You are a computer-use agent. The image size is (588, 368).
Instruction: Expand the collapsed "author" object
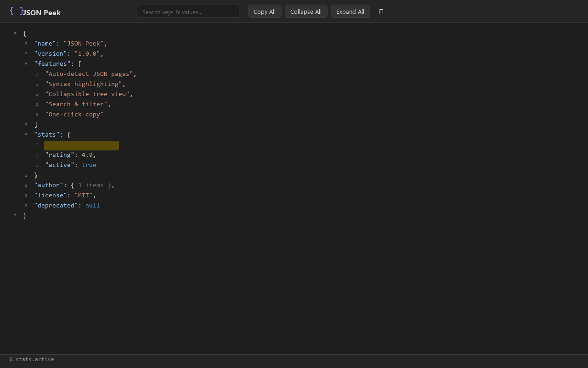(26, 185)
